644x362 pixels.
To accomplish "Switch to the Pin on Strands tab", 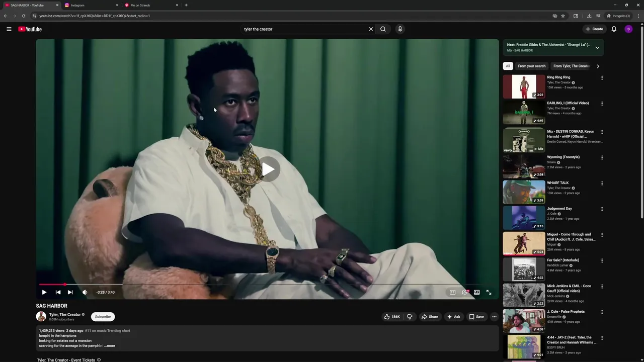I will [x=151, y=5].
